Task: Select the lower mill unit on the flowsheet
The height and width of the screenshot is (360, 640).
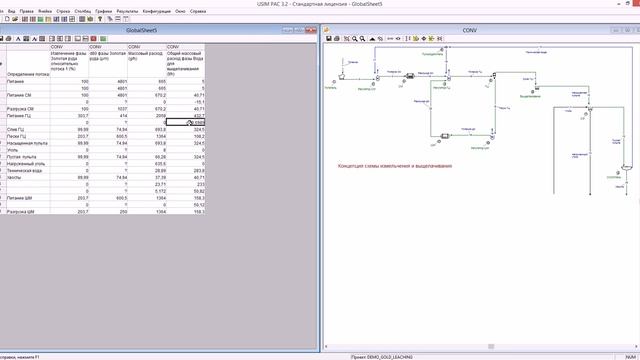Action: 445,136
